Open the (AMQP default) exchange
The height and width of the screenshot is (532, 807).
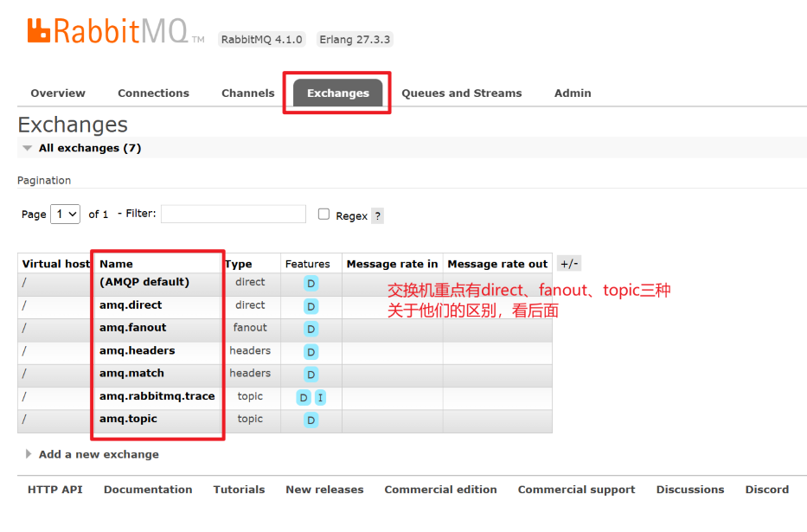coord(144,282)
